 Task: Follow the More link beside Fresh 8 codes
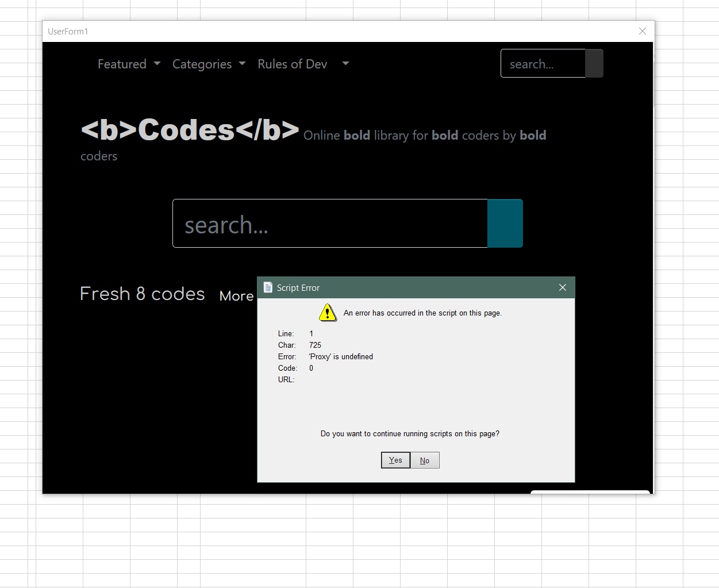pyautogui.click(x=236, y=296)
